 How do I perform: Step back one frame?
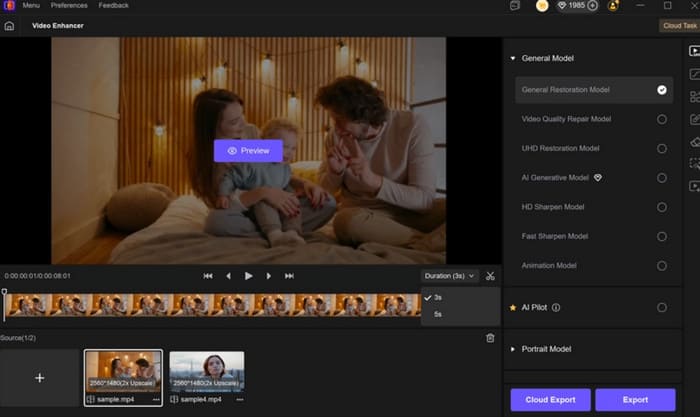pos(228,276)
